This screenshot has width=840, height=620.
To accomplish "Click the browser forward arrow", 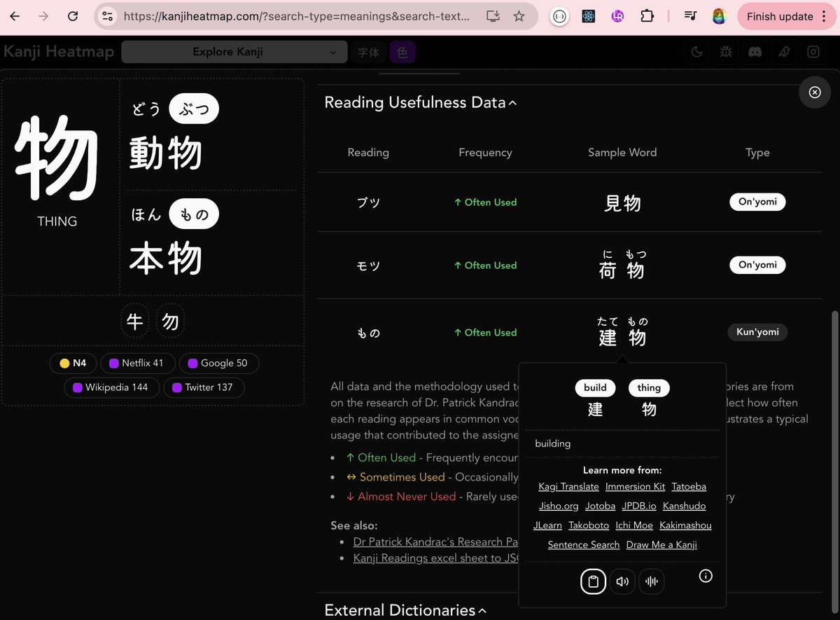I will (x=43, y=16).
